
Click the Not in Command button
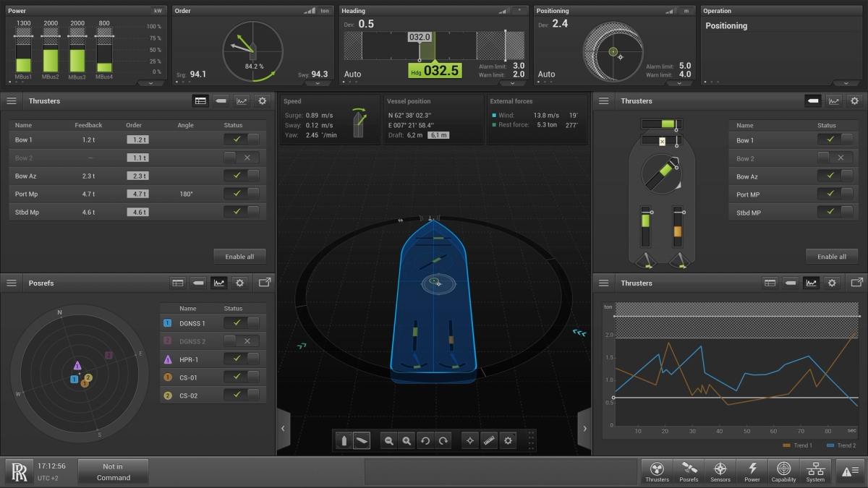click(x=113, y=471)
